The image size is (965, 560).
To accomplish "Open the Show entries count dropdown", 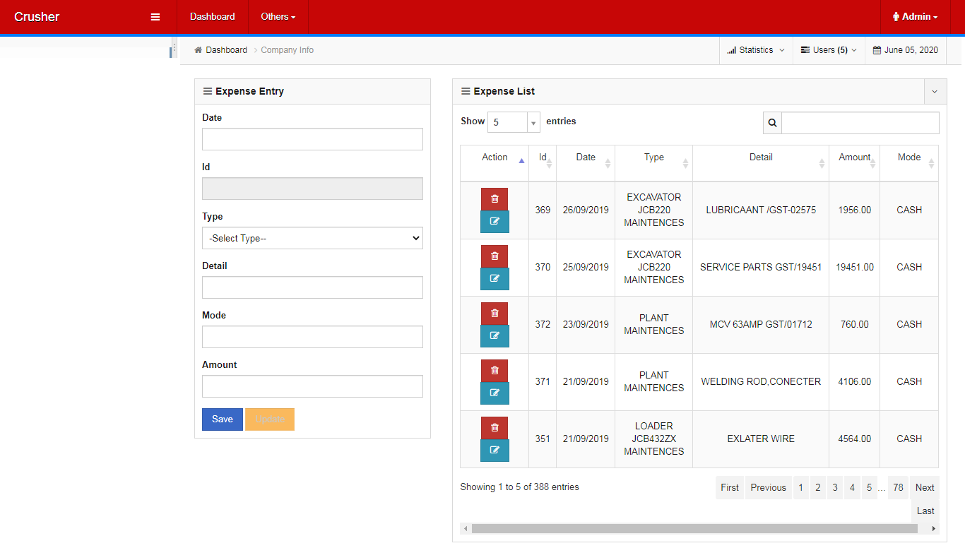I will coord(514,122).
